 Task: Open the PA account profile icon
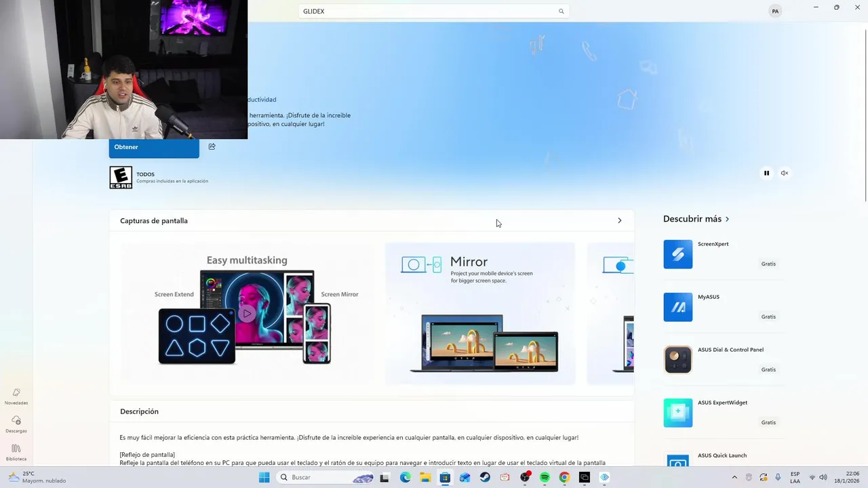775,11
